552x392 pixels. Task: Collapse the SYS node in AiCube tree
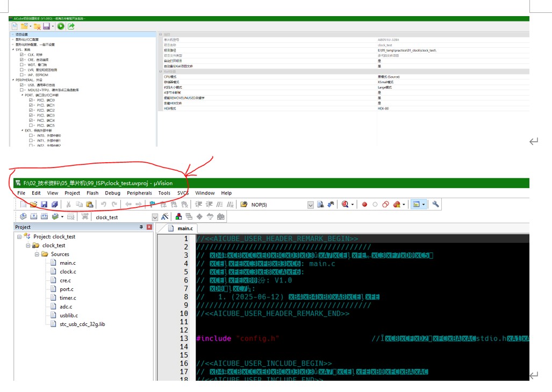tap(13, 49)
